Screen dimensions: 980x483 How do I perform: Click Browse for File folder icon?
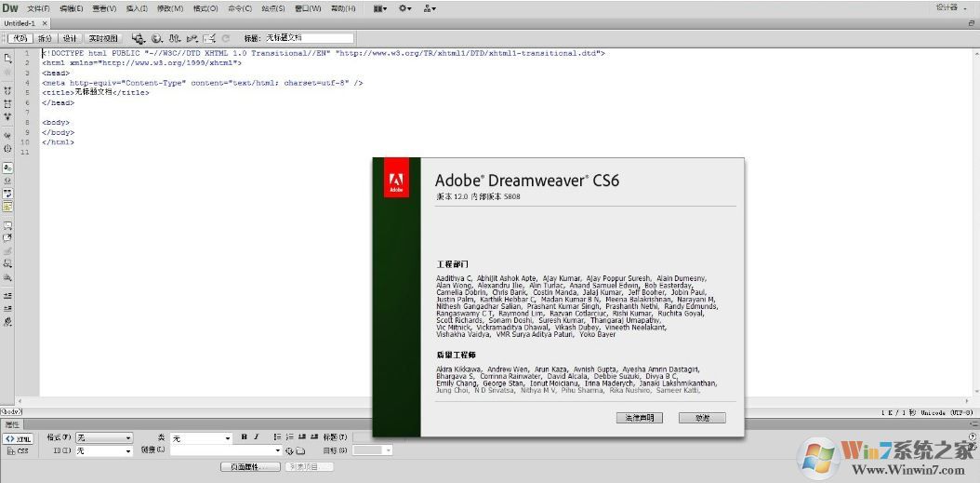[x=300, y=450]
